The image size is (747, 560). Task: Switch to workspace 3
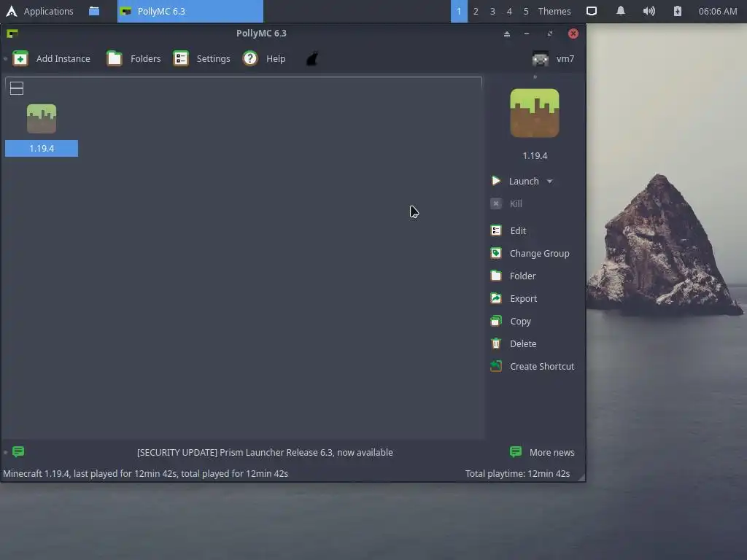coord(492,11)
